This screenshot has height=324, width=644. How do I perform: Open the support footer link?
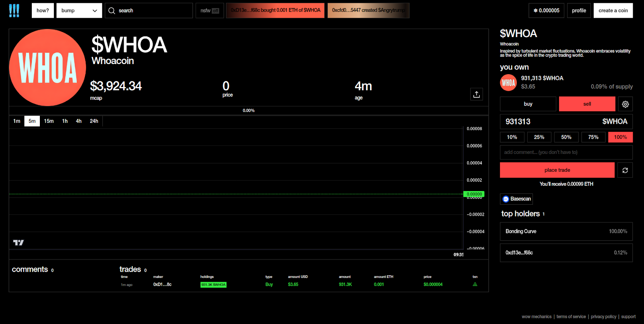tap(628, 317)
